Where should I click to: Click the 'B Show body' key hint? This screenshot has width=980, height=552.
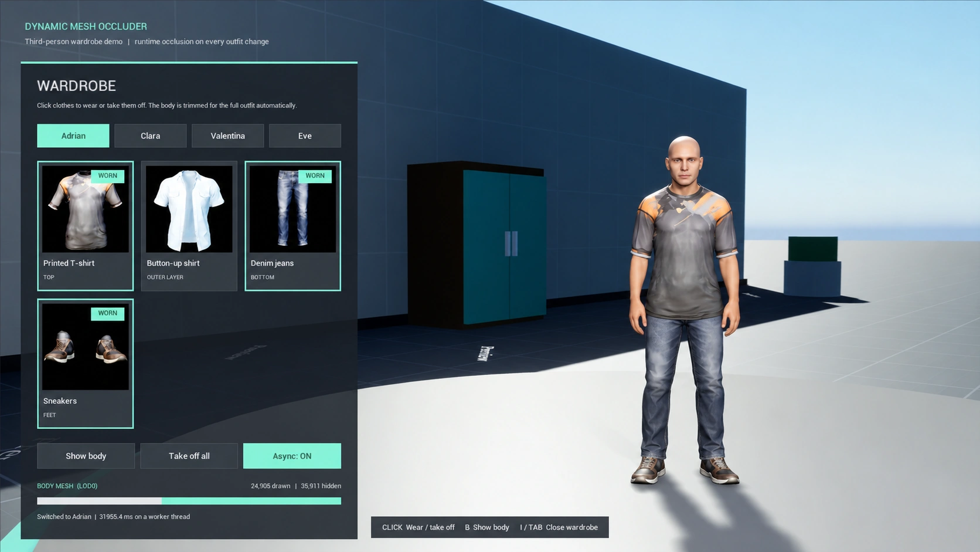tap(486, 527)
